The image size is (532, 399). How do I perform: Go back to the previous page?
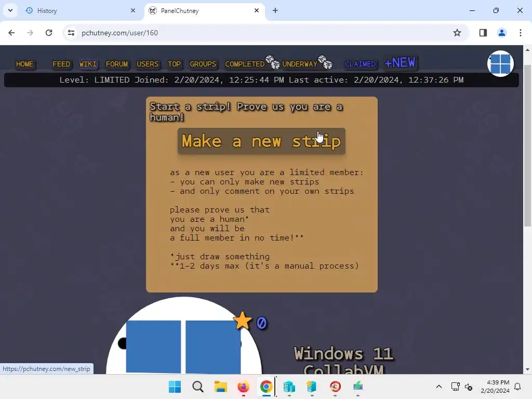pos(11,33)
